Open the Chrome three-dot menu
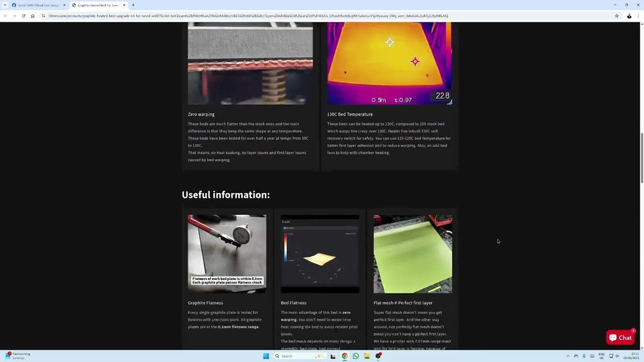 [639, 16]
